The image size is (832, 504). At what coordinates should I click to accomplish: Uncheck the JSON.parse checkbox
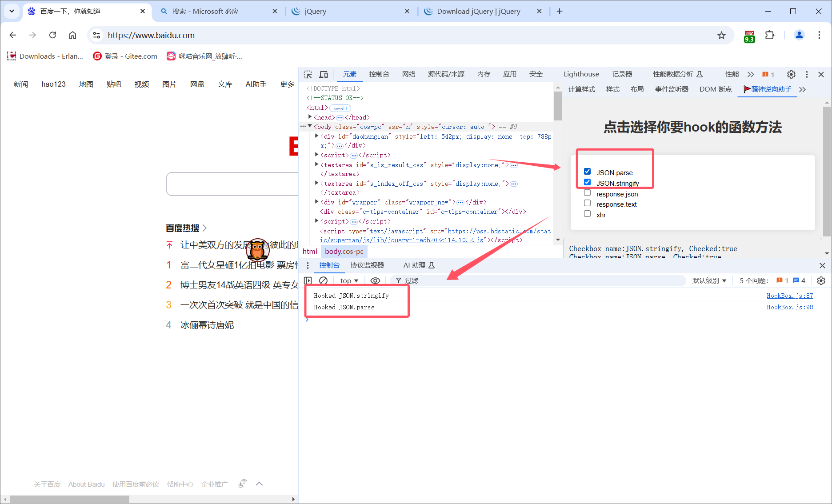click(x=587, y=172)
